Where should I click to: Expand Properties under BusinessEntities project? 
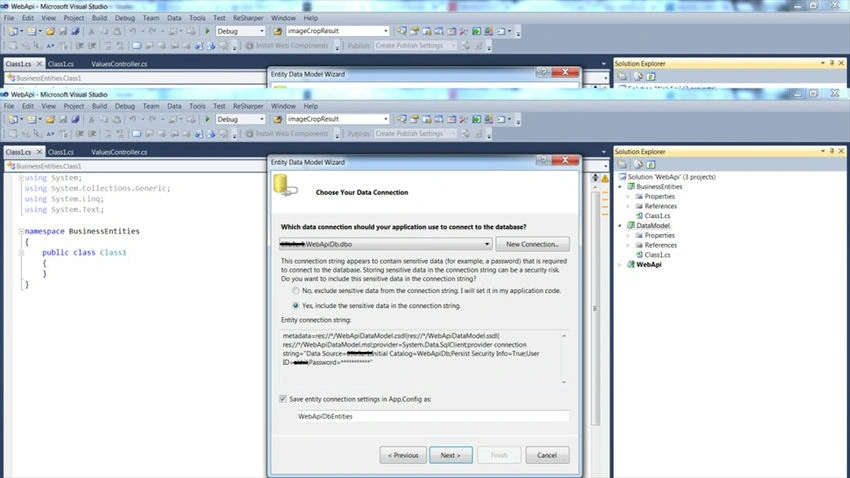coord(629,196)
